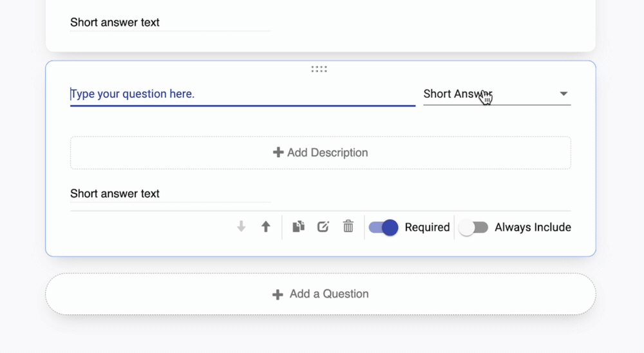The height and width of the screenshot is (353, 644).
Task: Click the Always Include label text
Action: pyautogui.click(x=533, y=227)
